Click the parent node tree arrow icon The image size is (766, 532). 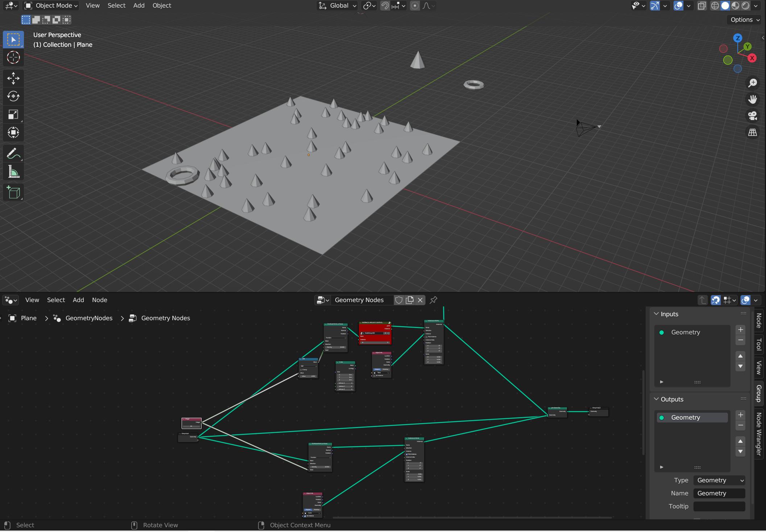point(703,300)
